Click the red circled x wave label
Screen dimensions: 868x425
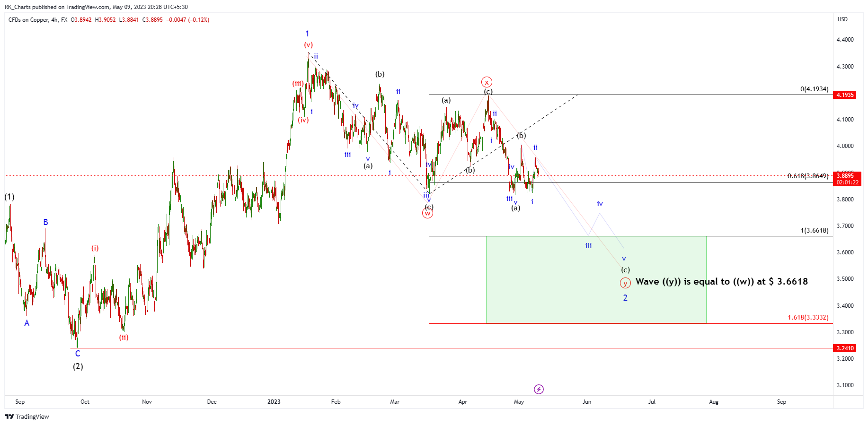pyautogui.click(x=487, y=82)
